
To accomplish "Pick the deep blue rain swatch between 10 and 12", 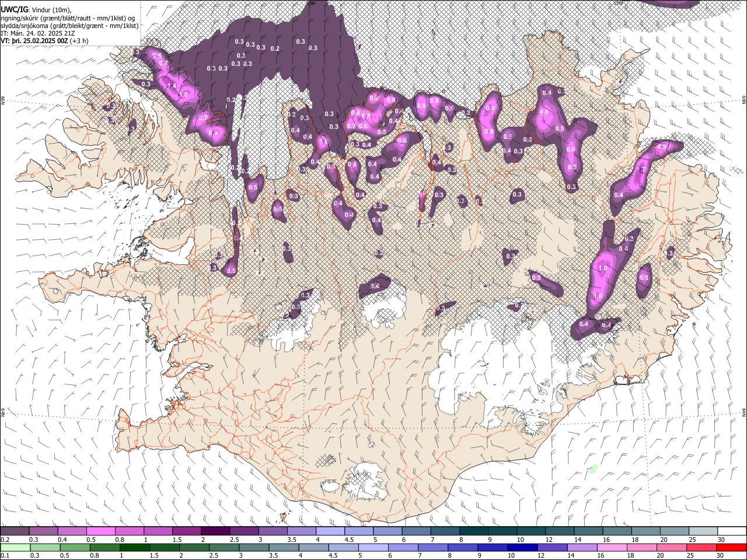I will click(522, 547).
